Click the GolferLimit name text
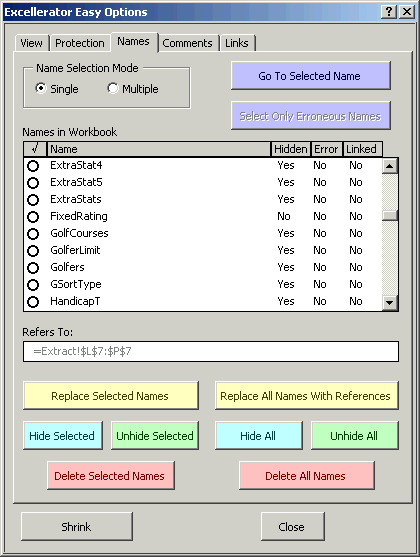This screenshot has height=557, width=420. point(75,250)
